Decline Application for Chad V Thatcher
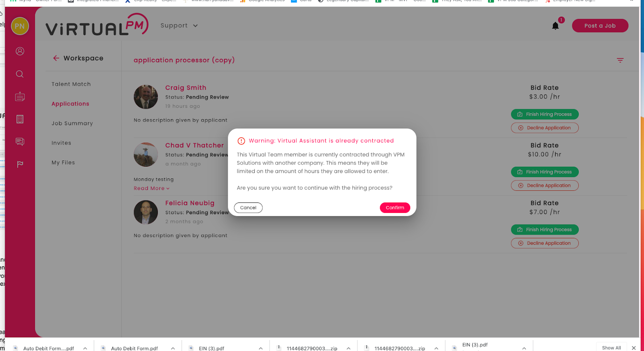The height and width of the screenshot is (351, 644). click(x=545, y=186)
